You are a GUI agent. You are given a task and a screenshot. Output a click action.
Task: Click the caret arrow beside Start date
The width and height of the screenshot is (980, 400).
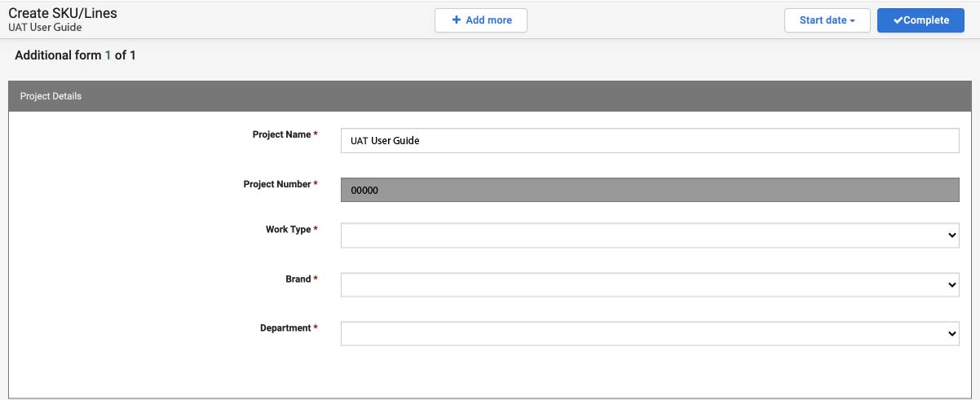click(853, 21)
